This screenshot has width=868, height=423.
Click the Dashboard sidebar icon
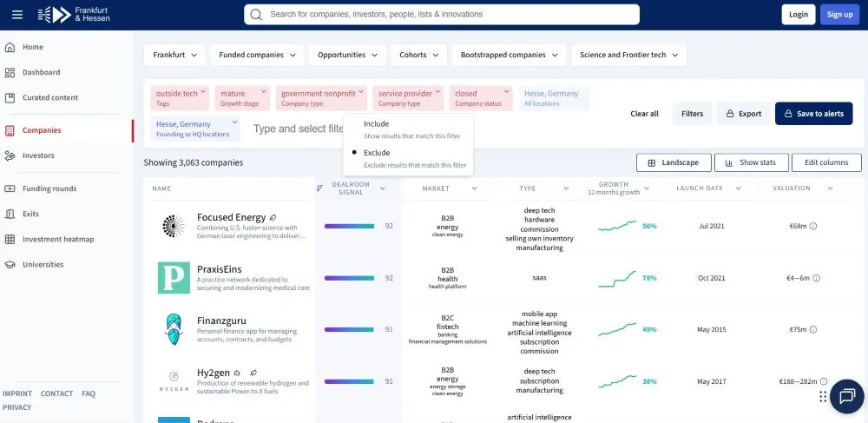[x=10, y=73]
